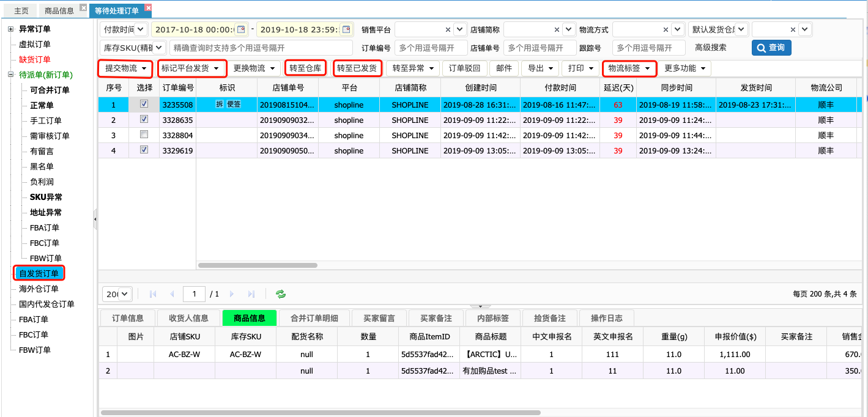Refresh the order list with the green refresh icon
Screen dimensions: 868x417
point(281,294)
